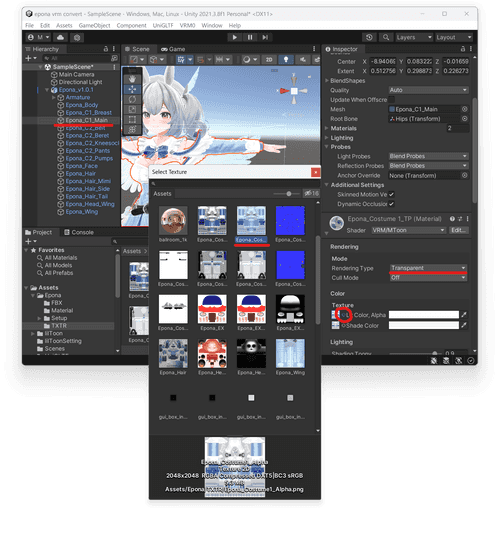The height and width of the screenshot is (538, 500).
Task: Select the Move tool in Scene overlay
Action: click(132, 89)
